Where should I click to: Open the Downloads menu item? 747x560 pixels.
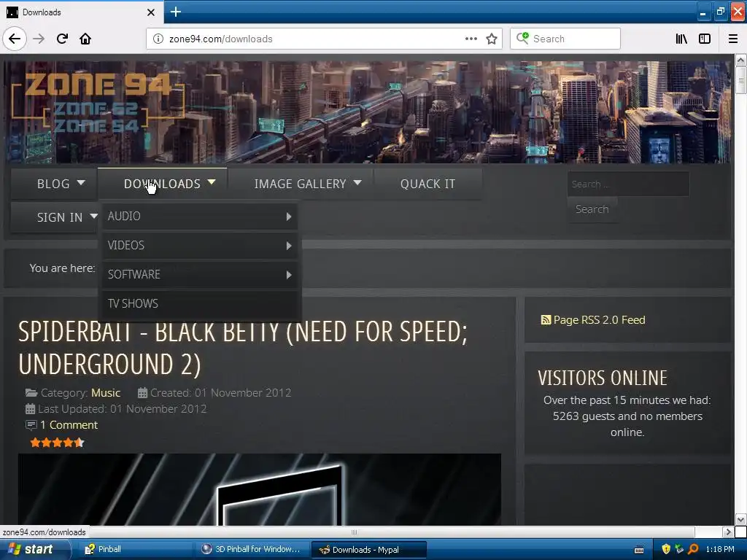point(162,184)
